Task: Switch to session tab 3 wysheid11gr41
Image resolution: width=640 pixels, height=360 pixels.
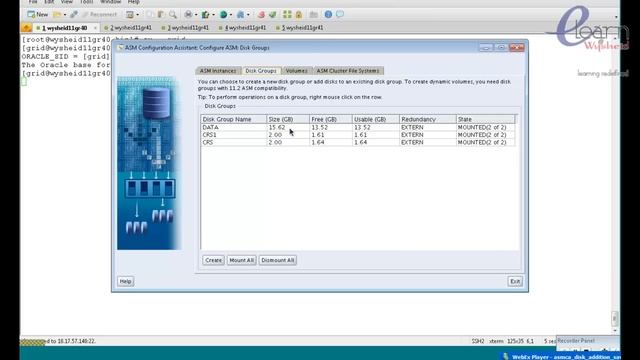Action: 185,28
